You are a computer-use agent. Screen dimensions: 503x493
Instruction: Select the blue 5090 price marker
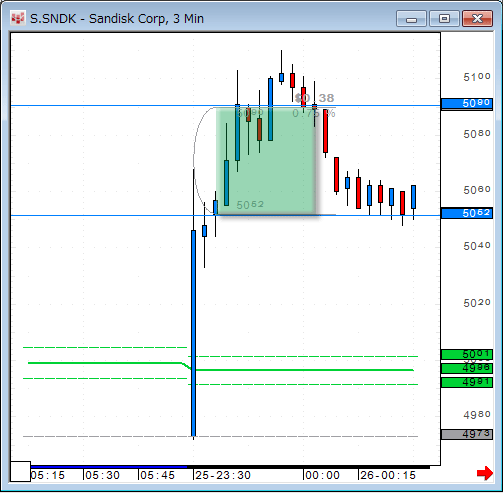467,104
